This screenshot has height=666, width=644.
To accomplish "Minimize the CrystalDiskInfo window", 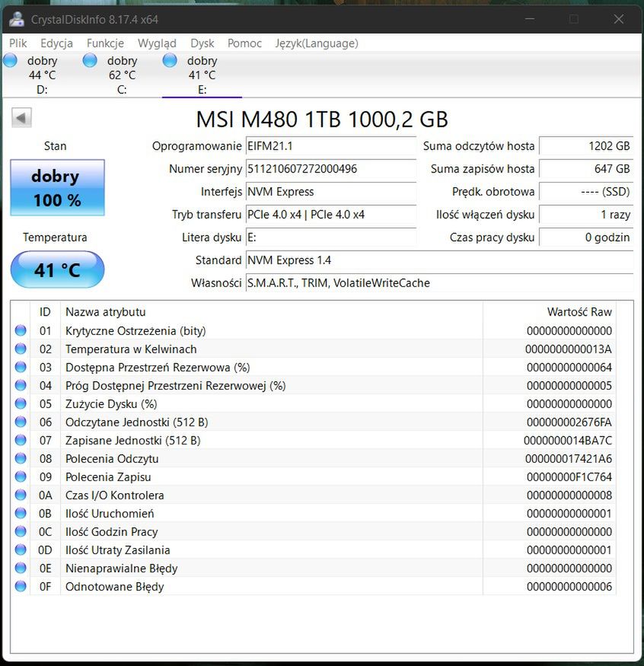I will pyautogui.click(x=529, y=19).
